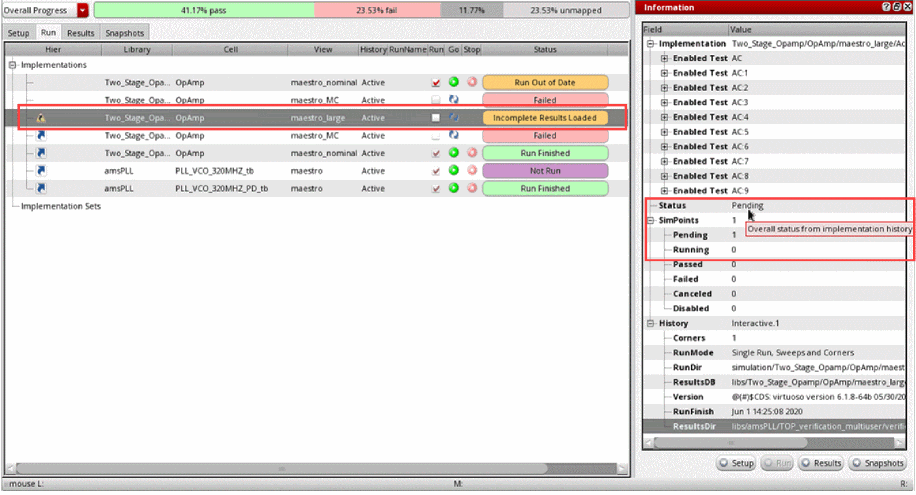This screenshot has height=495, width=916.
Task: Click shortcut arrow icon in maestro_MC row
Action: pos(41,135)
